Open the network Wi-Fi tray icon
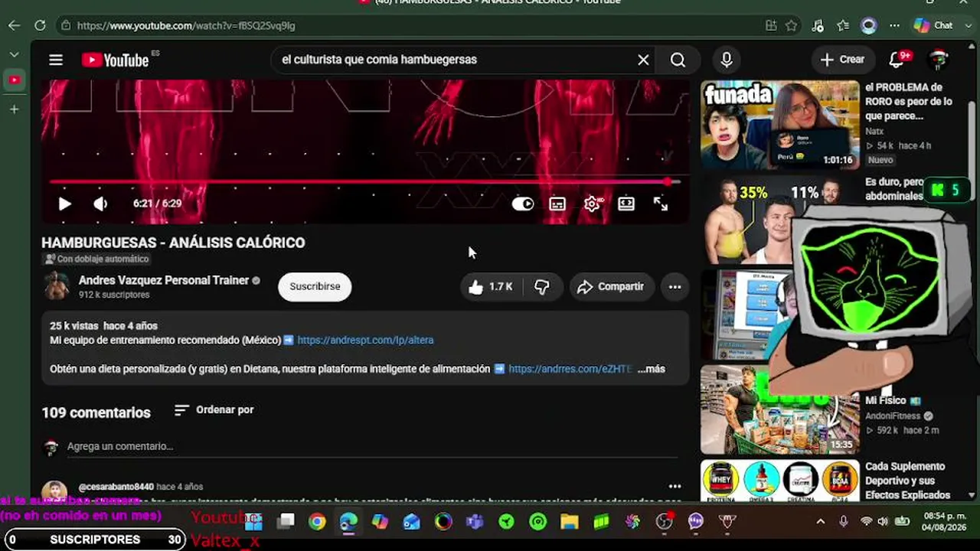 coord(866,522)
